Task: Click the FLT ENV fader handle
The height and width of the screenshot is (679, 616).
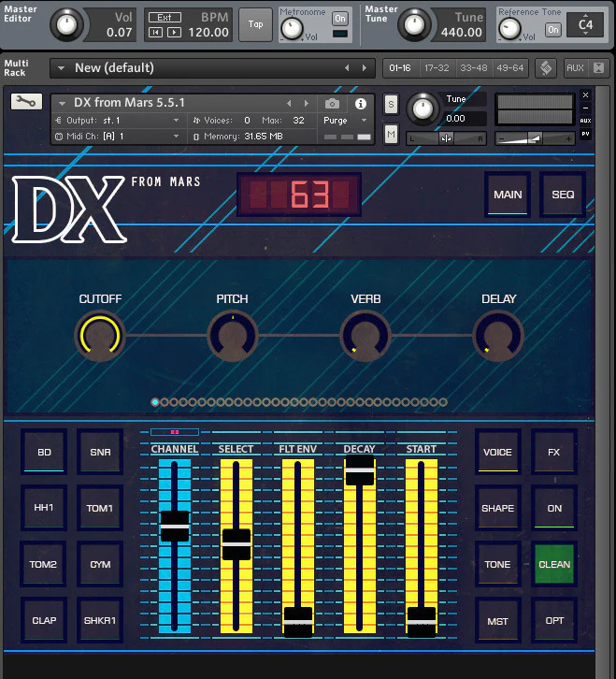Action: pos(298,622)
